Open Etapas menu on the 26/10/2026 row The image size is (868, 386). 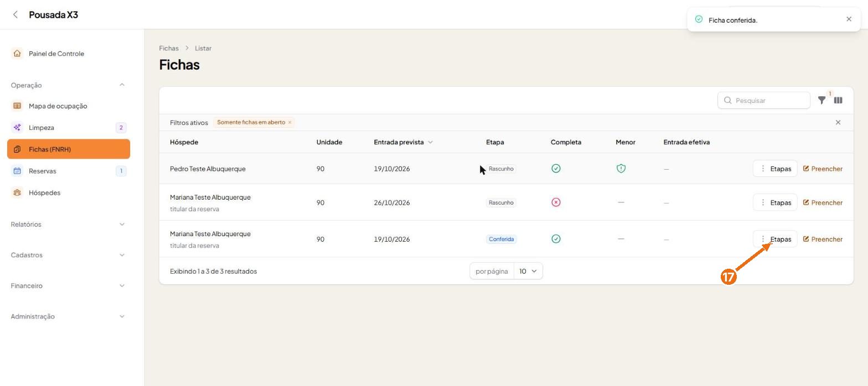[775, 202]
